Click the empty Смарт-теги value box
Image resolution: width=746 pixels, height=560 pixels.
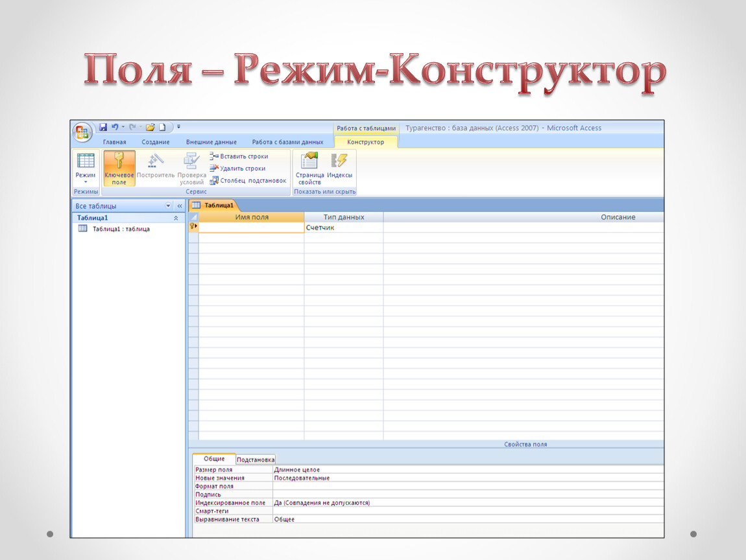pos(468,511)
